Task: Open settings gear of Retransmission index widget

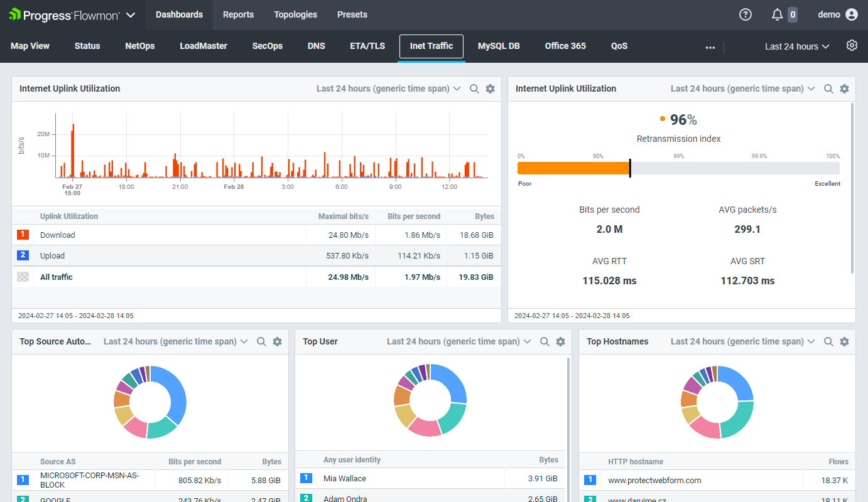Action: coord(844,89)
